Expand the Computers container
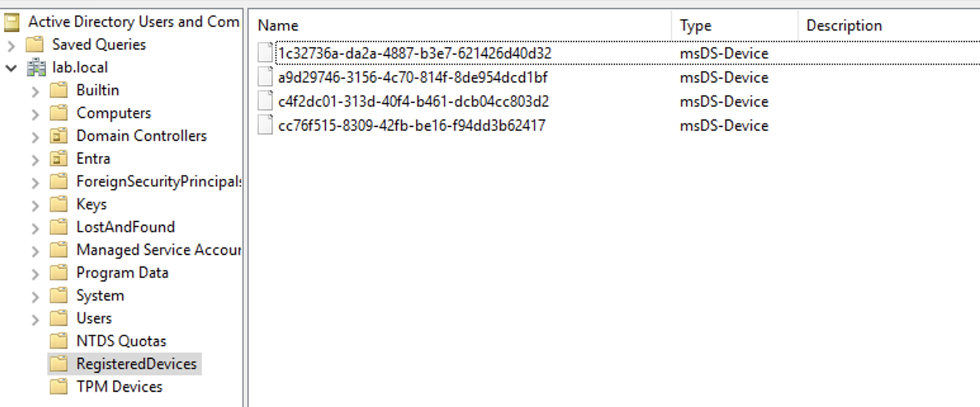The height and width of the screenshot is (407, 980). (35, 114)
